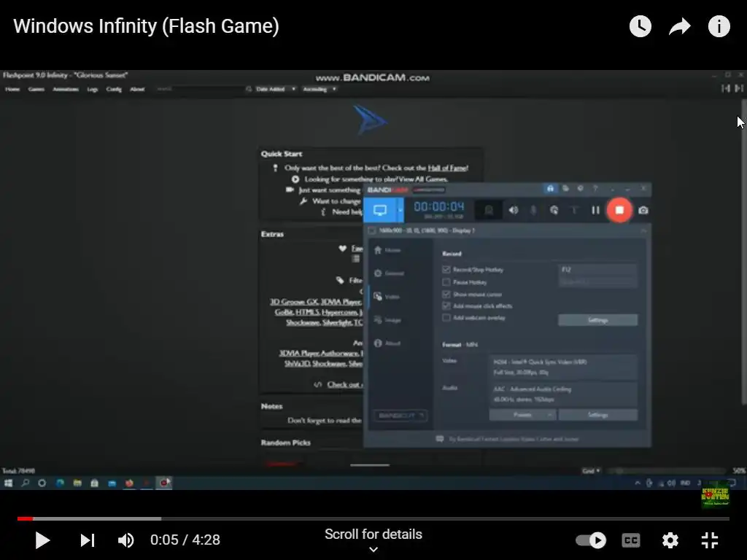Click the taskbar search magnifier icon

pyautogui.click(x=26, y=483)
